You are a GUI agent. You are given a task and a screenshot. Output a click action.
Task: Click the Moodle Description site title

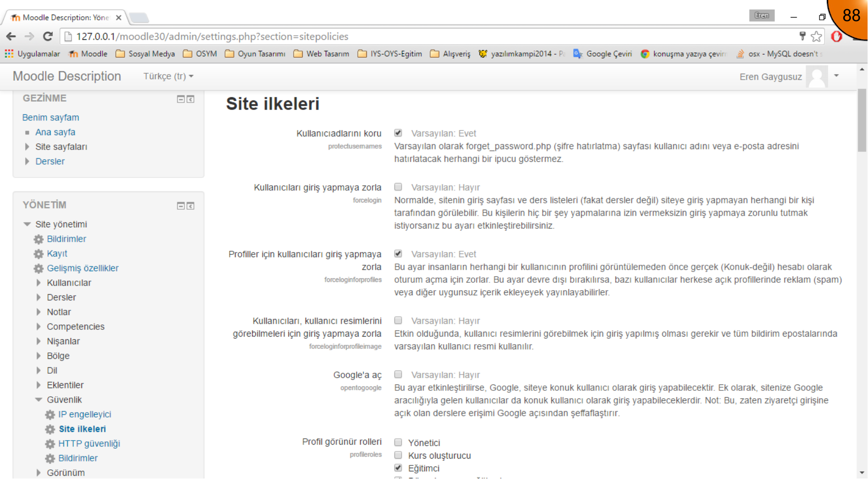pyautogui.click(x=67, y=76)
